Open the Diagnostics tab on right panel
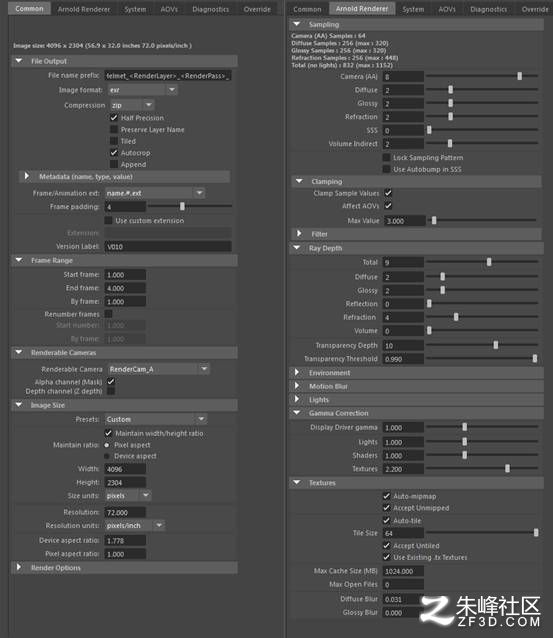The image size is (553, 638). click(x=488, y=9)
